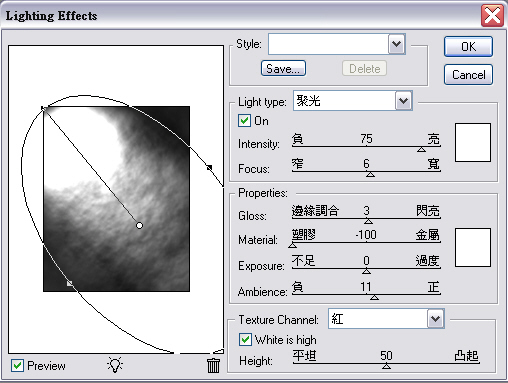Open the Properties material color swatch
The height and width of the screenshot is (383, 508).
click(473, 247)
